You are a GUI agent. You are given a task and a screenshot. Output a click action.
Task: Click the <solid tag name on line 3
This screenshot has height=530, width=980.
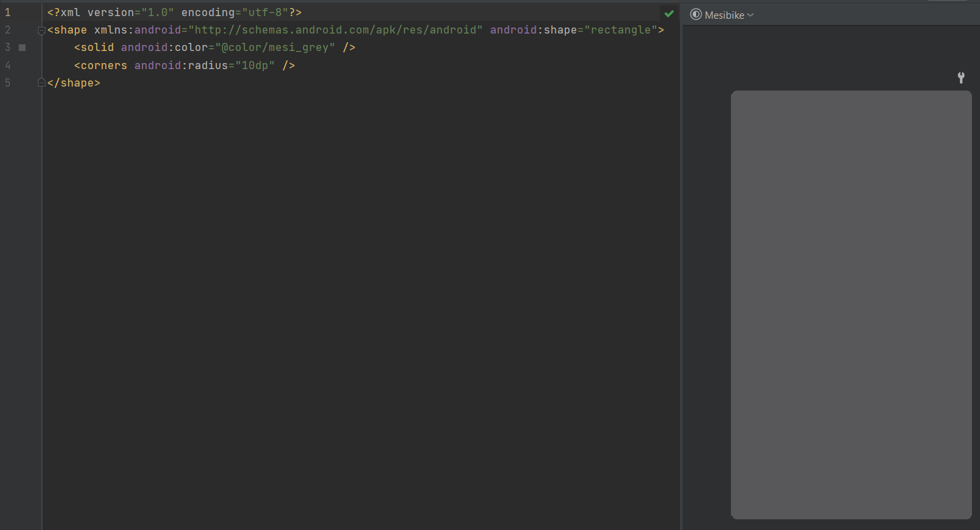tap(94, 48)
